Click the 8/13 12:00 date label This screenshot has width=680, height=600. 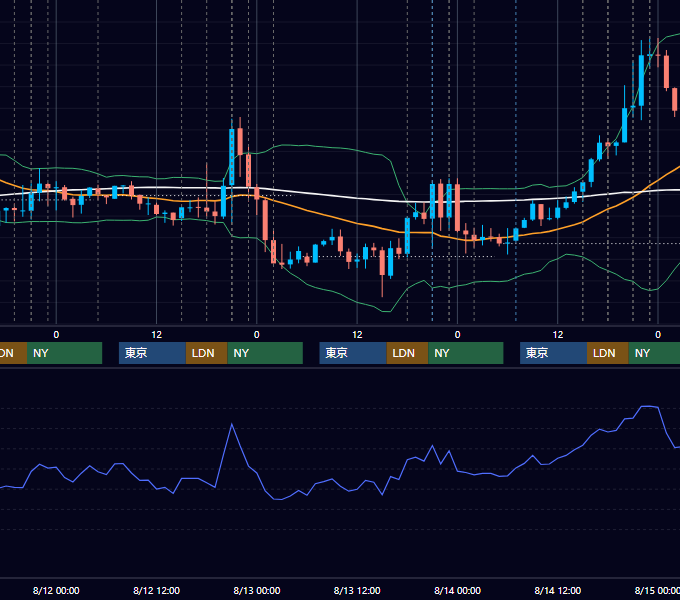click(357, 590)
